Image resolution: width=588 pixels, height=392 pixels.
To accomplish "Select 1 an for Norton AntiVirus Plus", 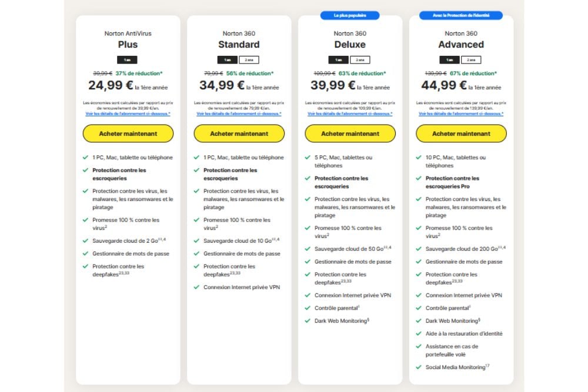I will point(128,60).
